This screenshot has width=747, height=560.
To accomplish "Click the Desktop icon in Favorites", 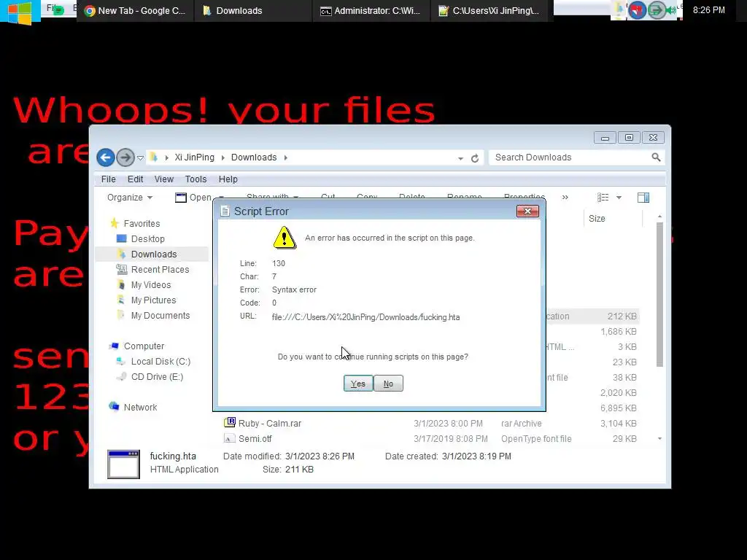I will [122, 238].
